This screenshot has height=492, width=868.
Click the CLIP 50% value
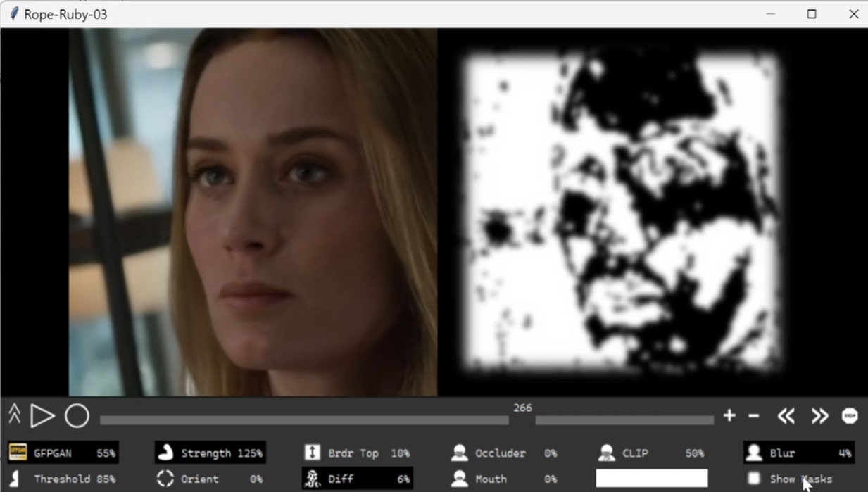[x=695, y=453]
